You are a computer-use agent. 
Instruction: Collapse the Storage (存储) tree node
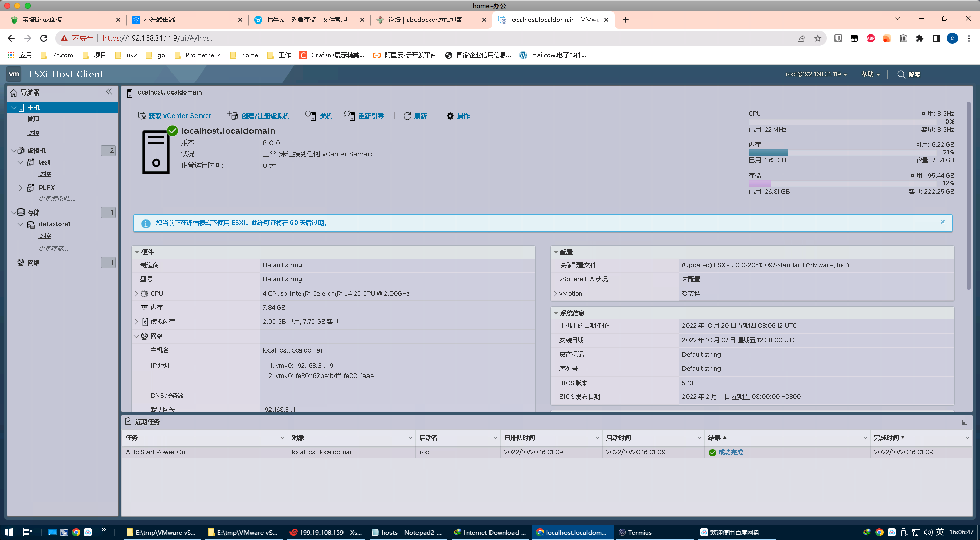(14, 213)
